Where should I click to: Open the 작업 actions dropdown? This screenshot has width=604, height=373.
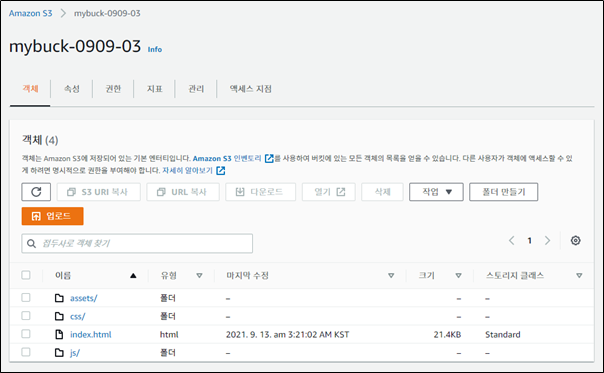click(x=436, y=192)
